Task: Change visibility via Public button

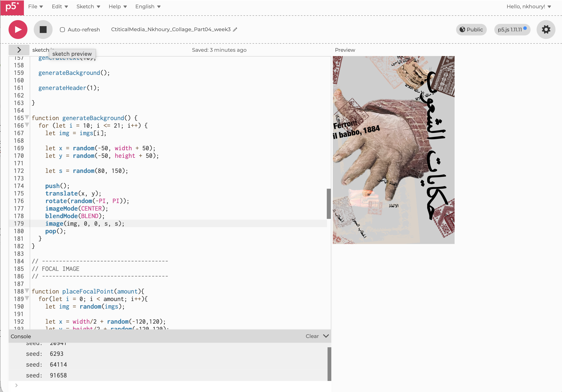Action: tap(471, 30)
